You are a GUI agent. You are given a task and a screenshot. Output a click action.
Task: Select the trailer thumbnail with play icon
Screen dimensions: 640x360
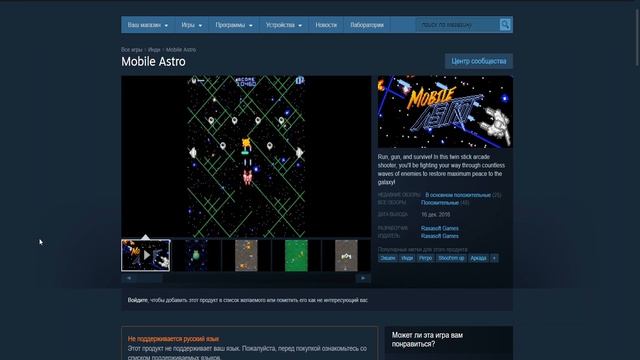coord(146,256)
